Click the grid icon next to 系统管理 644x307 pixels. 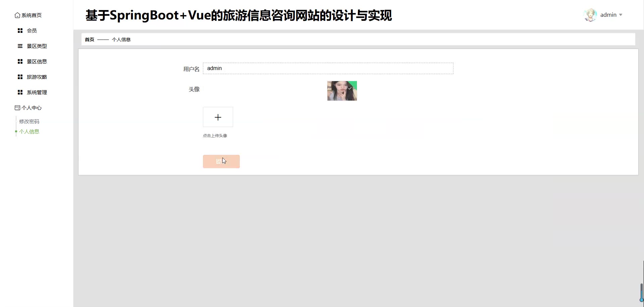[20, 92]
